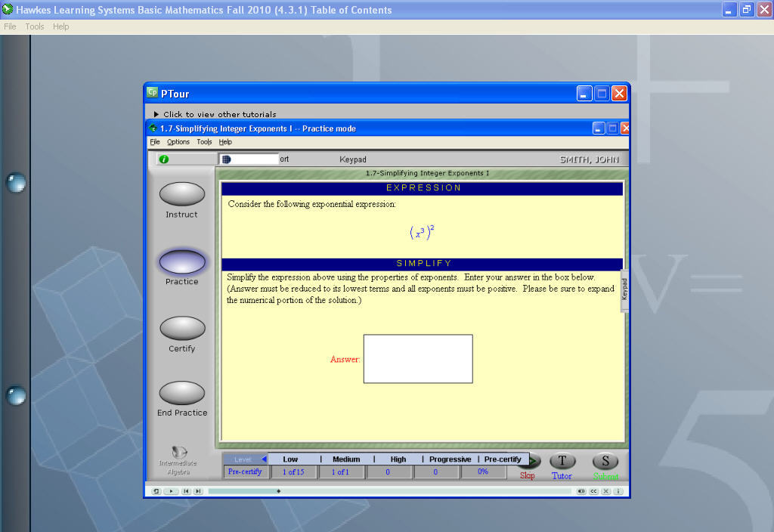774x532 pixels.
Task: Click the Tutor blue label
Action: [x=562, y=476]
